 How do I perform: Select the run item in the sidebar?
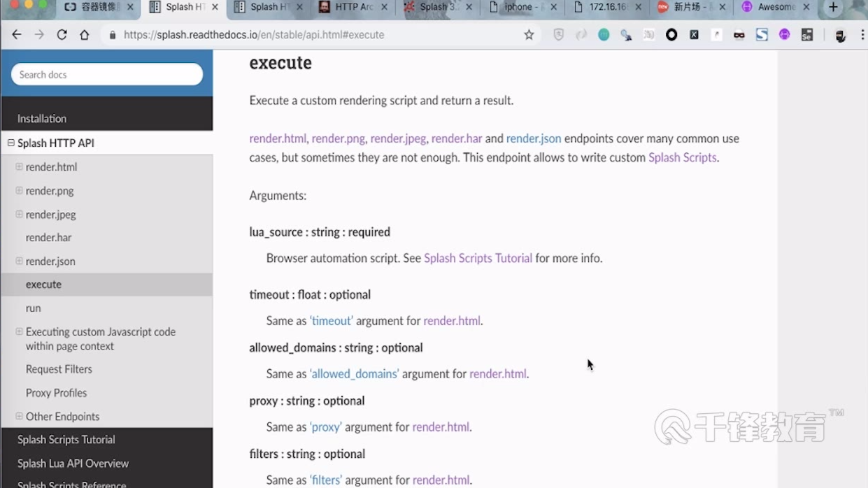tap(33, 308)
